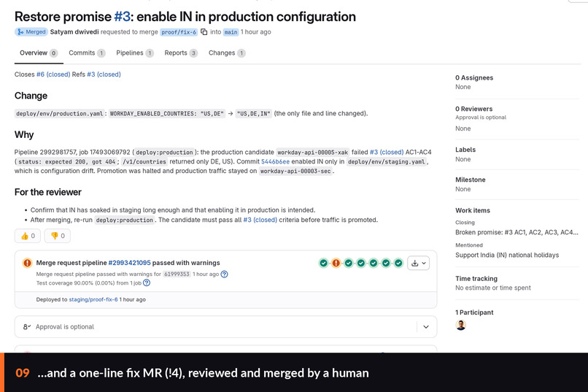Viewport: 588px width, 392px height.
Task: Click 'No estimate or time spent' text
Action: [x=492, y=288]
